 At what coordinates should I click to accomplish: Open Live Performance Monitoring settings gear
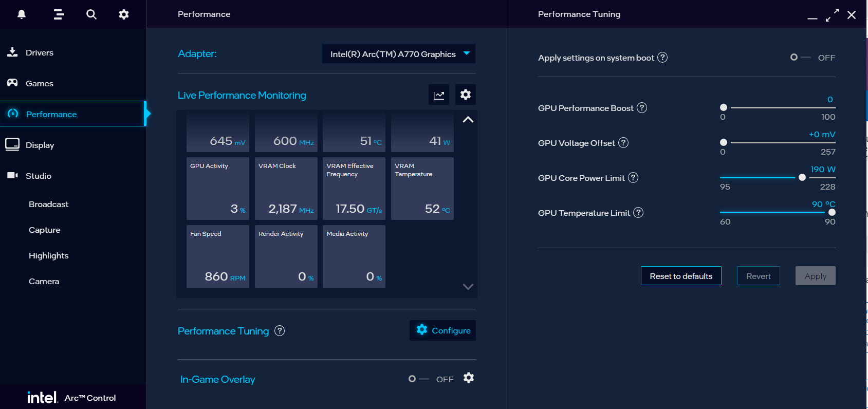click(466, 95)
